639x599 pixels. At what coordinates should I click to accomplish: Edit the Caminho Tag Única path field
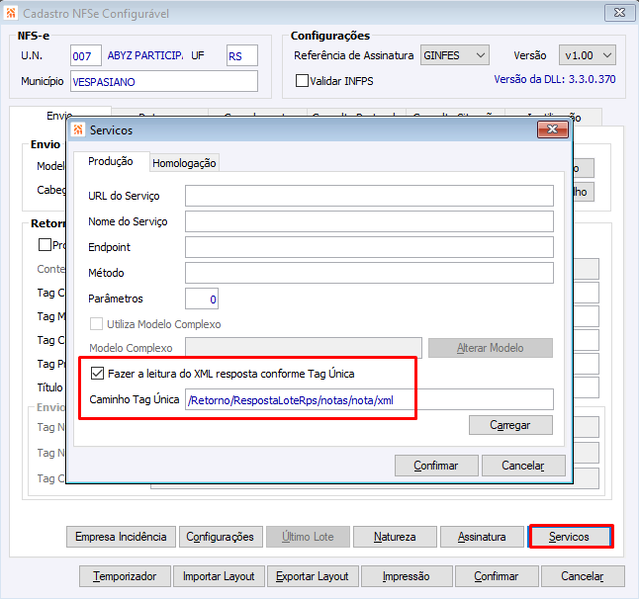369,400
